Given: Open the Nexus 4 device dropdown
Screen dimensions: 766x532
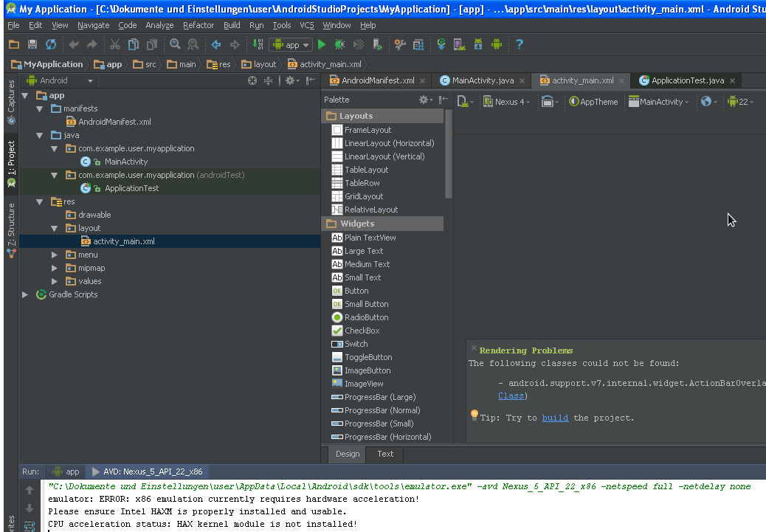Looking at the screenshot, I should (x=506, y=102).
